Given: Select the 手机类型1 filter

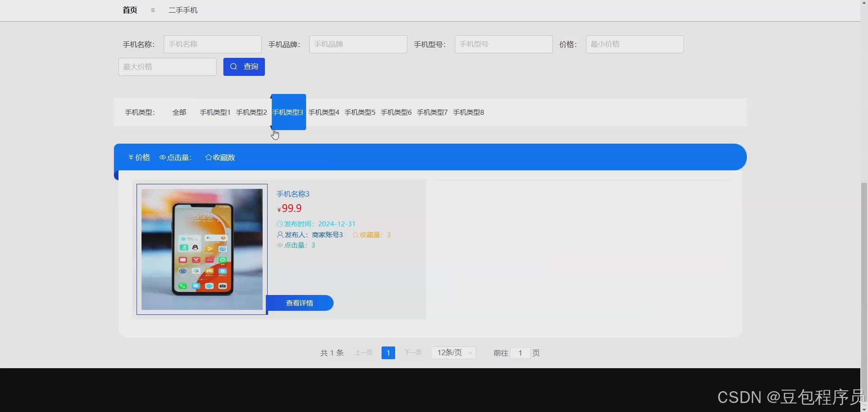Looking at the screenshot, I should click(x=215, y=112).
